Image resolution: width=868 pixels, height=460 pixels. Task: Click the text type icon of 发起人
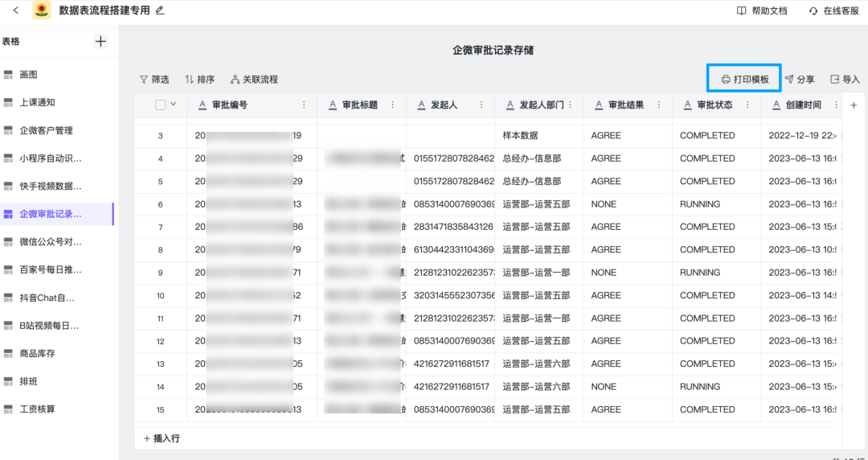click(421, 105)
